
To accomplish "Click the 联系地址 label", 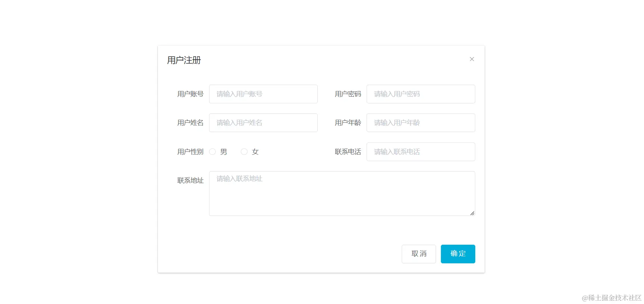I will pos(190,181).
